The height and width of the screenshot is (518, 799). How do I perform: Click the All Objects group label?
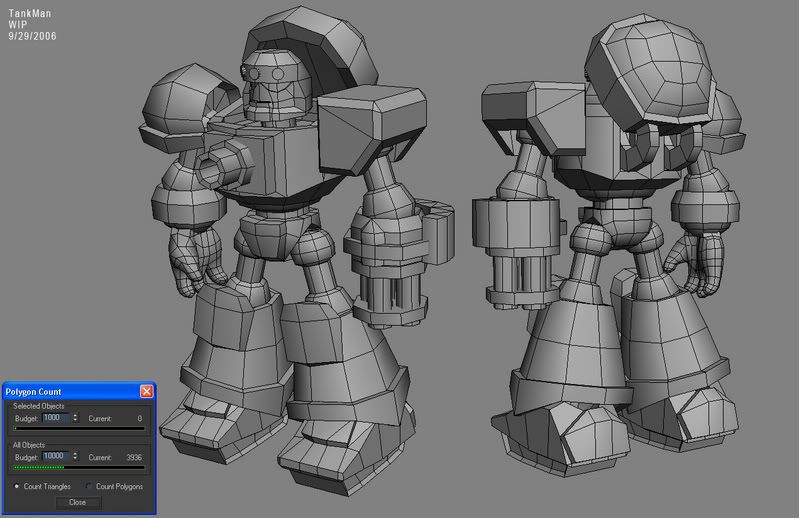point(29,445)
